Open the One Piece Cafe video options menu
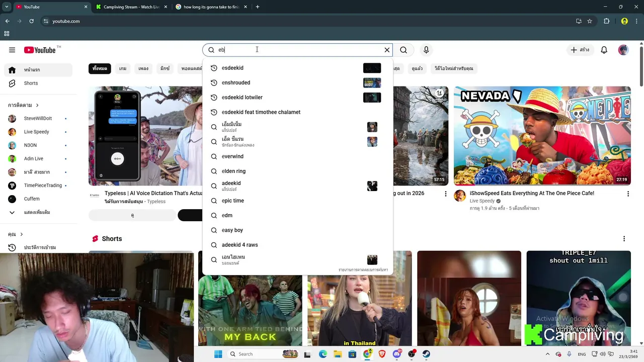This screenshot has width=644, height=362. click(628, 194)
